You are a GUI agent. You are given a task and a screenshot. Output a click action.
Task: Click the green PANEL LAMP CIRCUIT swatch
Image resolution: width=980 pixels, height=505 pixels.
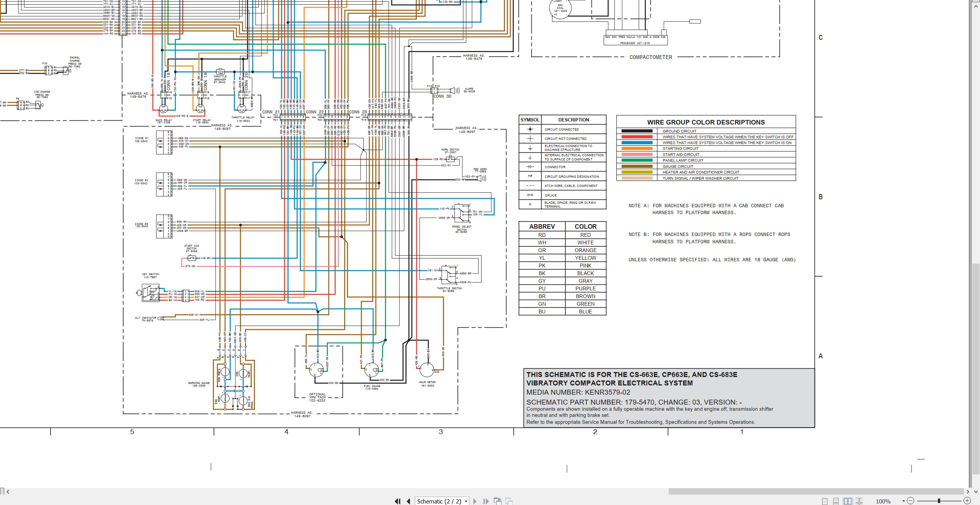click(x=637, y=160)
